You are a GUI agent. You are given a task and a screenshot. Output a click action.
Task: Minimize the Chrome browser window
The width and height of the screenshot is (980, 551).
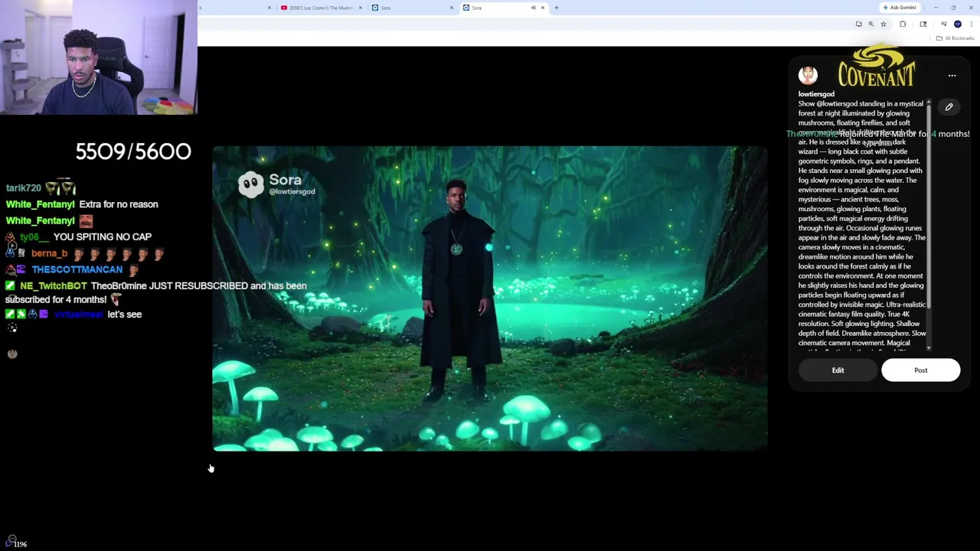(x=935, y=8)
